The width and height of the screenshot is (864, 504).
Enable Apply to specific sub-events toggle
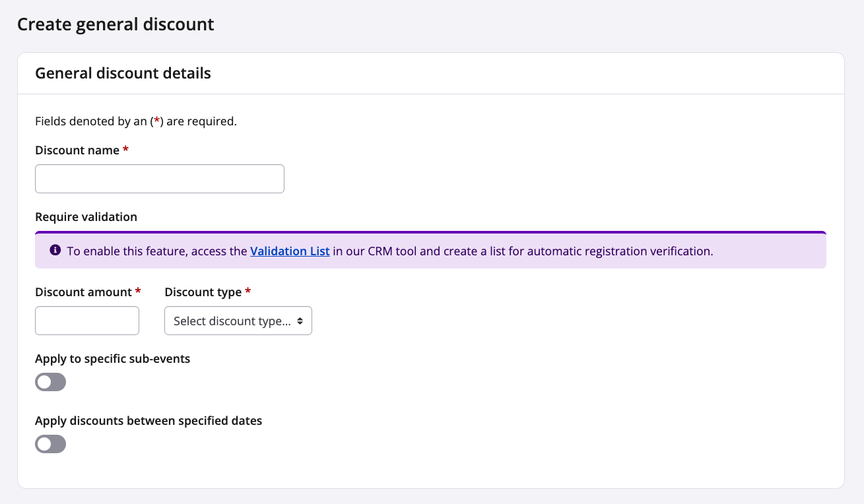pos(51,382)
